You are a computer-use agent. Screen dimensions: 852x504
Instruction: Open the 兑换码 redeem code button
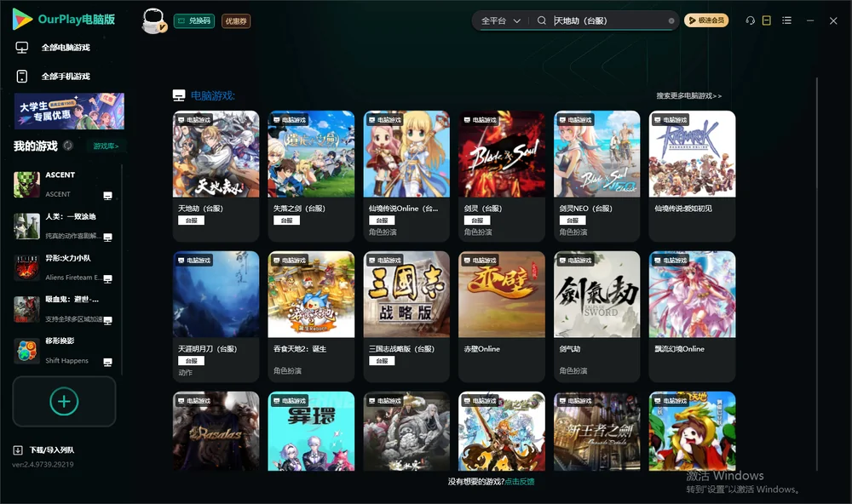[x=194, y=21]
